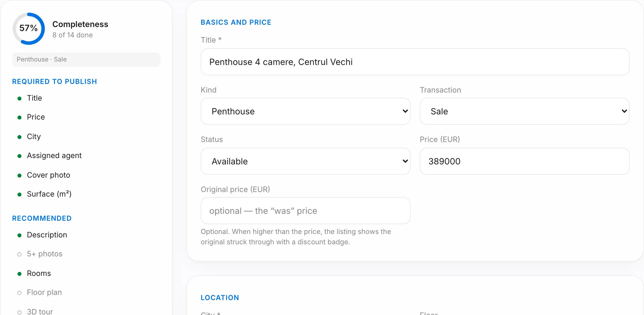Viewport: 644px width, 315px height.
Task: Expand the Status dropdown showing Available
Action: pos(305,161)
